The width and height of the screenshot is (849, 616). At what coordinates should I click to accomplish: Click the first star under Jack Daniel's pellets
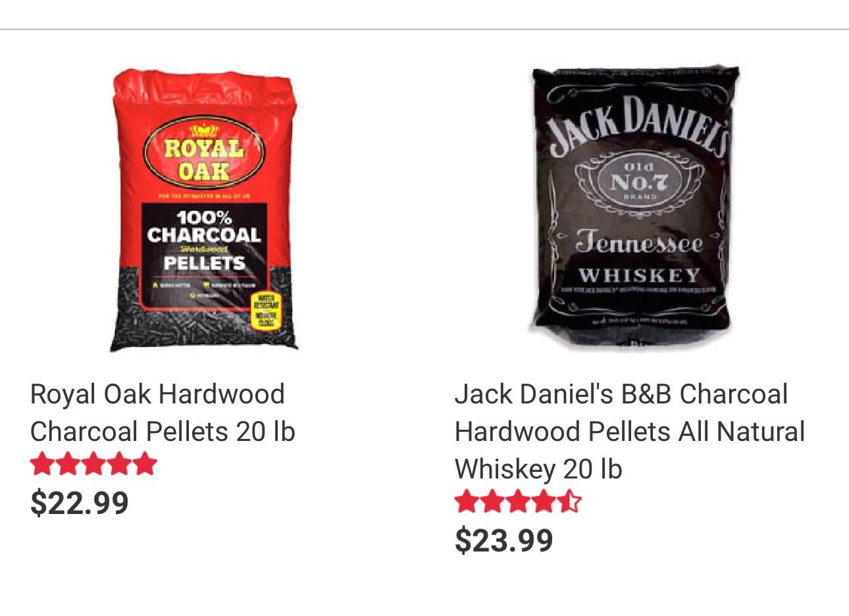467,501
